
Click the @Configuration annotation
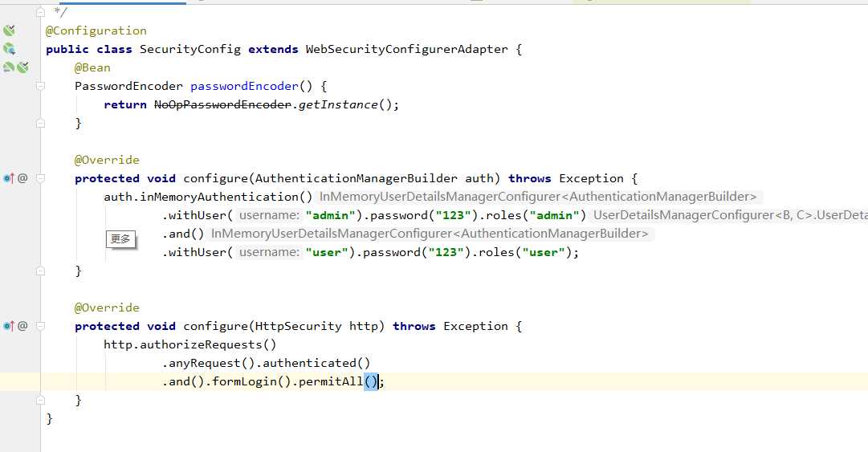tap(96, 31)
